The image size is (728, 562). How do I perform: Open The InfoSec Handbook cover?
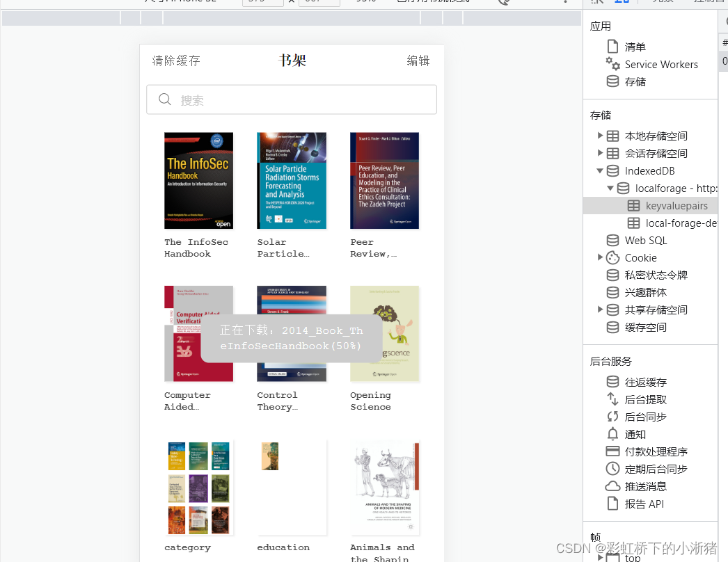tap(199, 181)
